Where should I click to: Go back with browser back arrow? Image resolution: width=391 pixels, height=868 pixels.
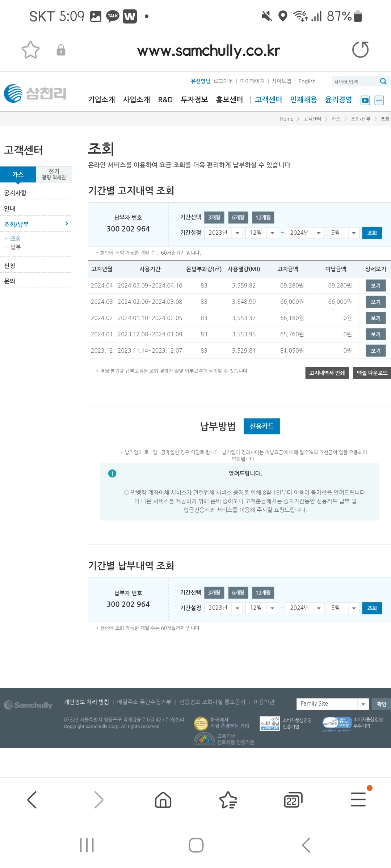click(32, 800)
